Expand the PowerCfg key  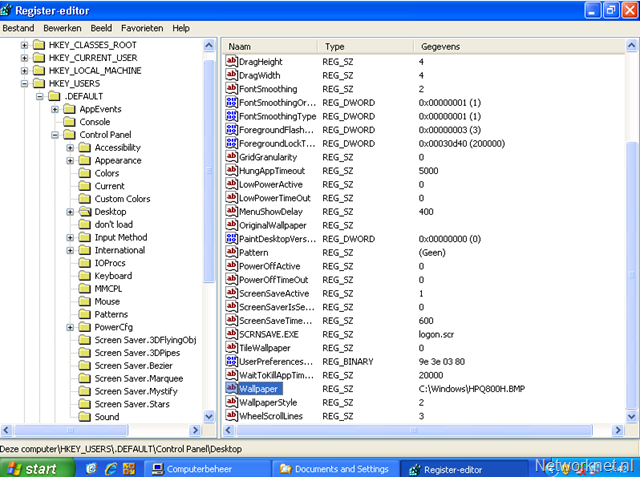tap(70, 327)
